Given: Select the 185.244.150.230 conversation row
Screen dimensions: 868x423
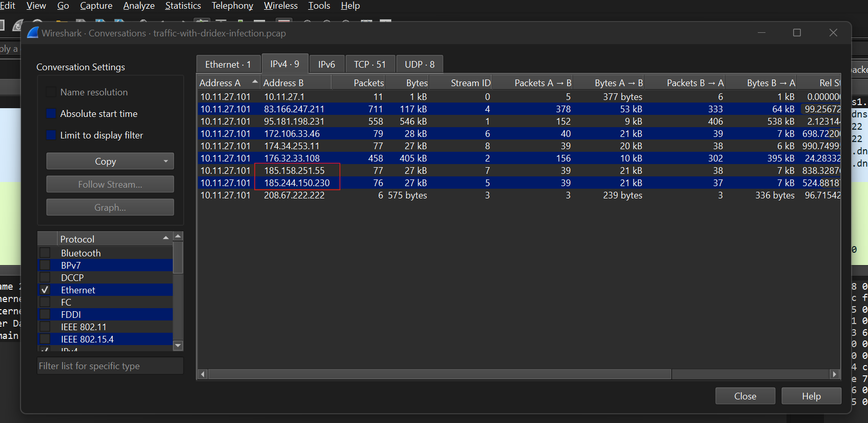Looking at the screenshot, I should coord(519,183).
